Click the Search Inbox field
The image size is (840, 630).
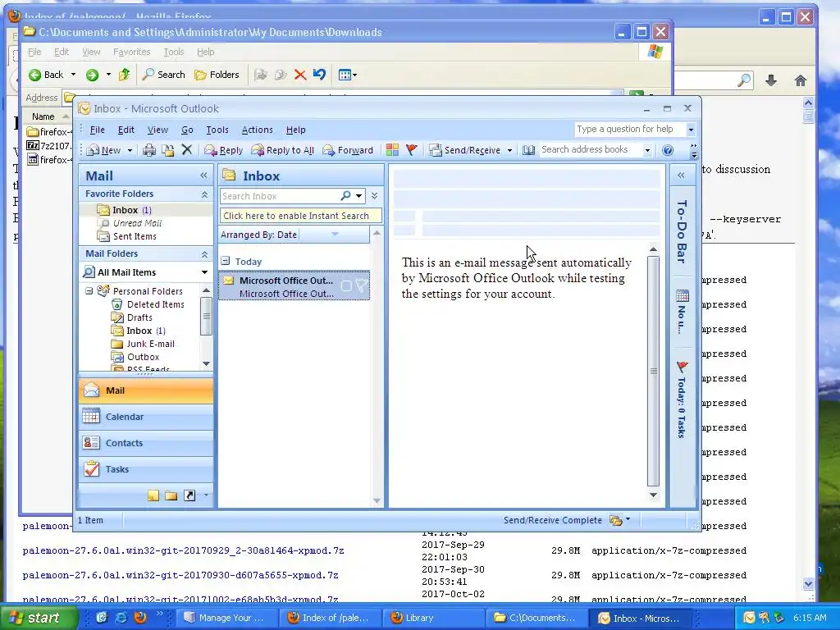(x=279, y=196)
